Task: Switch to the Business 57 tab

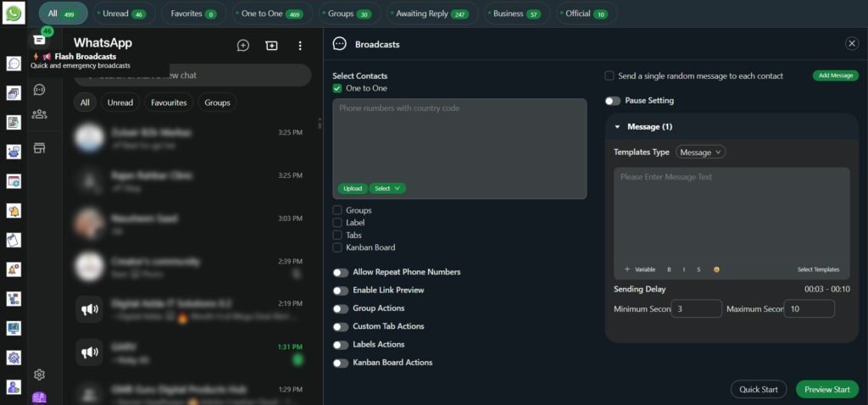Action: pos(516,14)
